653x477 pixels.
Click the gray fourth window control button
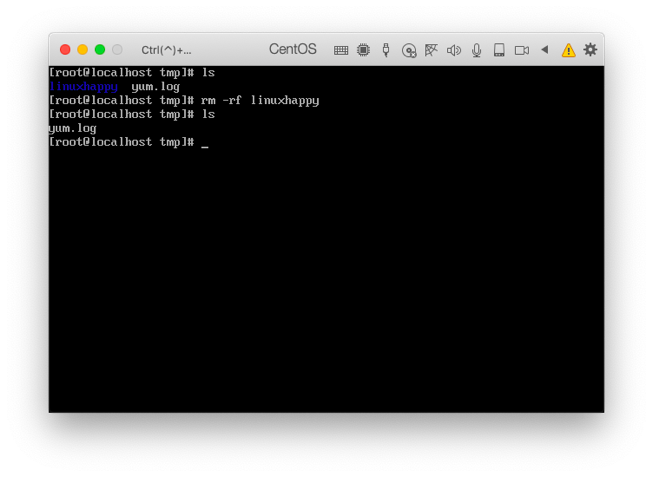coord(117,50)
